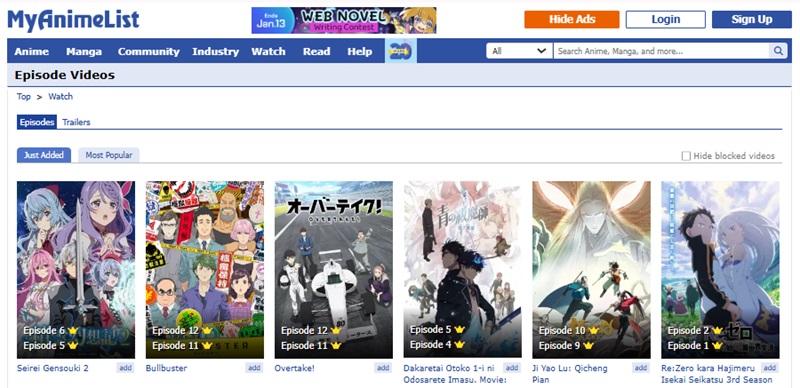Viewport: 800px width, 388px height.
Task: Click the MyAnimeList logo
Action: pyautogui.click(x=73, y=20)
